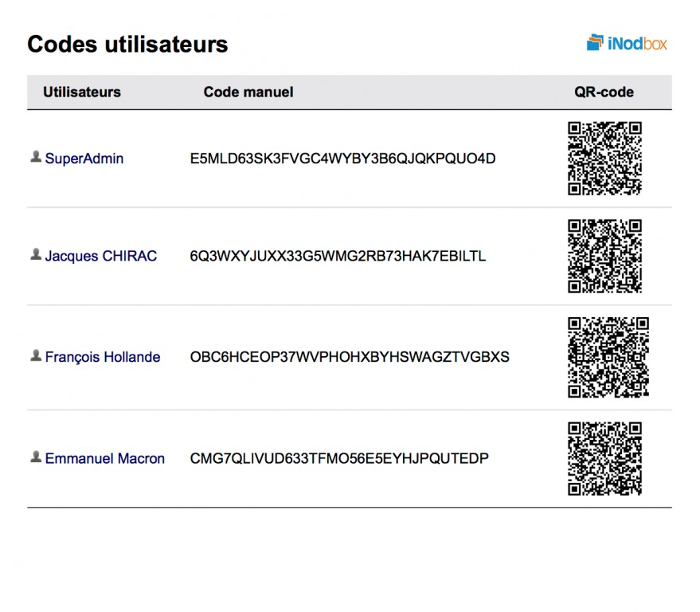Select François Hollande's manual code OBC6HCE…
The height and width of the screenshot is (612, 700).
coord(350,357)
